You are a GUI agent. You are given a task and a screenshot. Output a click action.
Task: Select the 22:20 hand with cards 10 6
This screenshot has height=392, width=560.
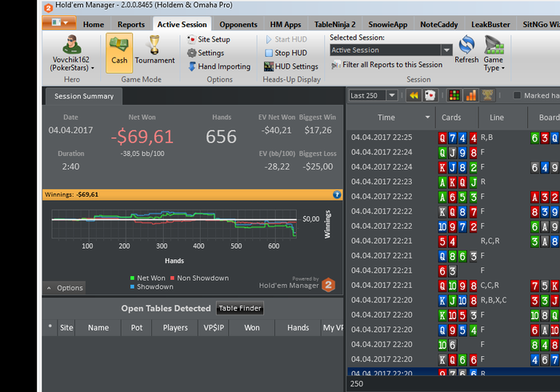click(454, 345)
